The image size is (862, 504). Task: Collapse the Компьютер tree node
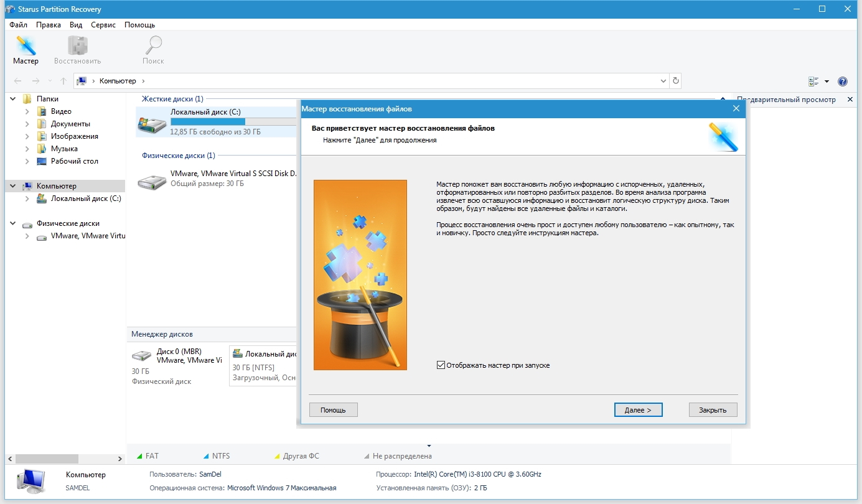tap(13, 186)
